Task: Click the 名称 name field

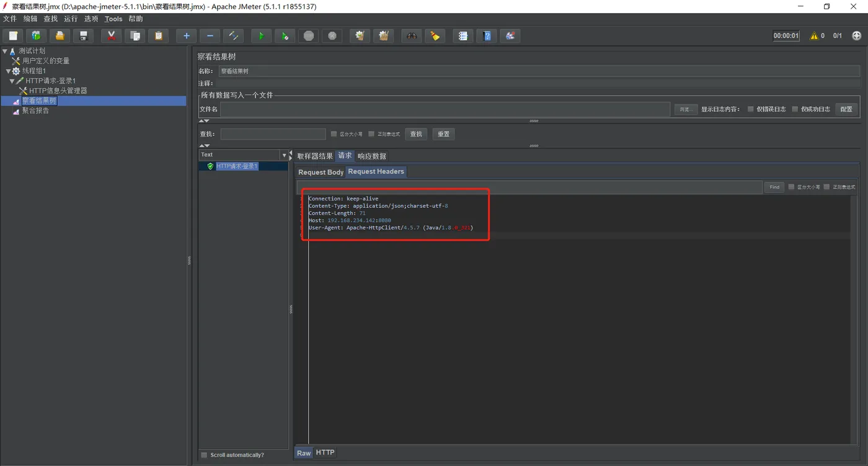Action: (x=539, y=71)
